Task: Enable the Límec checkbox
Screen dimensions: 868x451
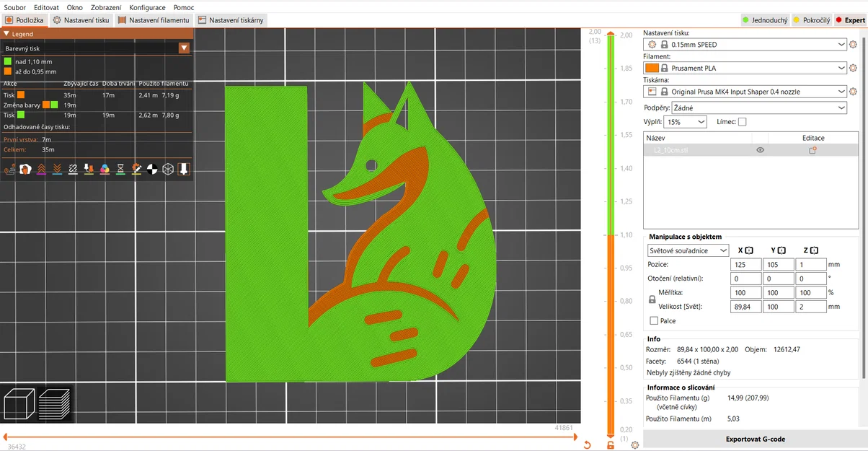Action: 743,122
